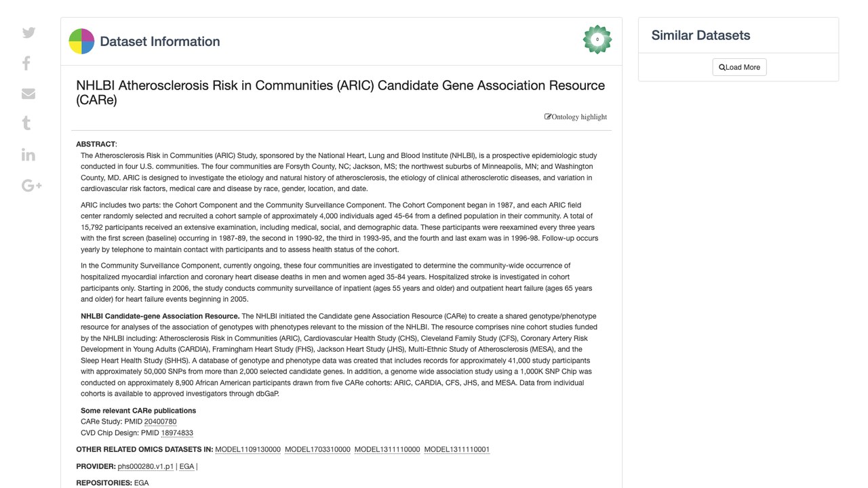Share dataset via Google Plus icon
The width and height of the screenshot is (868, 488).
click(32, 186)
